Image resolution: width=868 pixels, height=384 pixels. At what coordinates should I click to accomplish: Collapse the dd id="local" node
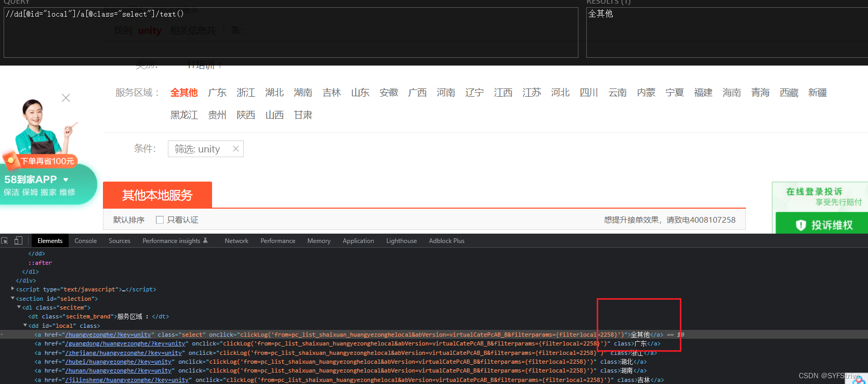25,325
